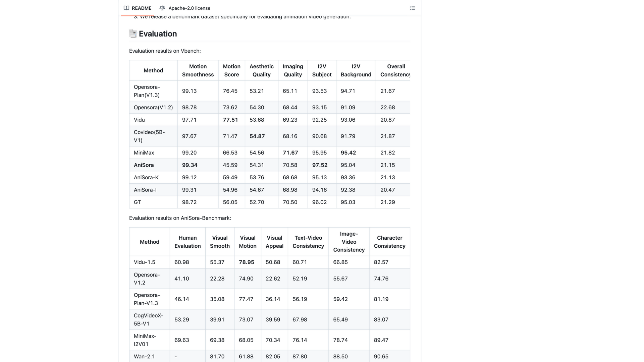Image resolution: width=644 pixels, height=362 pixels.
Task: Click the license scale icon
Action: coord(162,8)
